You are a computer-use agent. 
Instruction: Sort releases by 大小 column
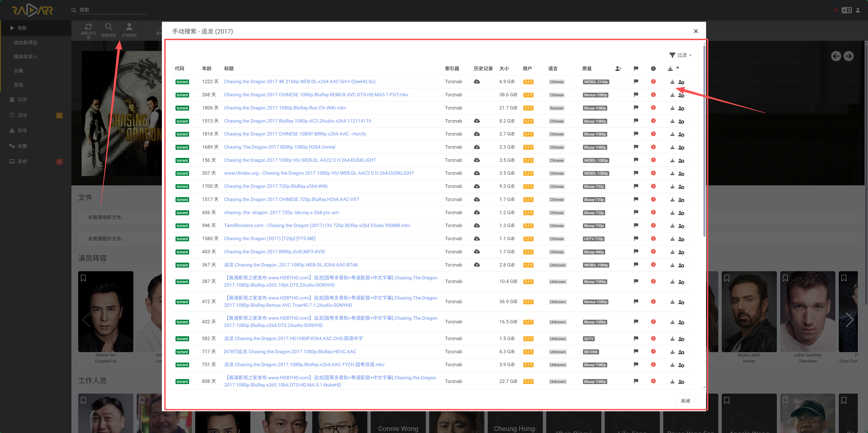(x=504, y=69)
